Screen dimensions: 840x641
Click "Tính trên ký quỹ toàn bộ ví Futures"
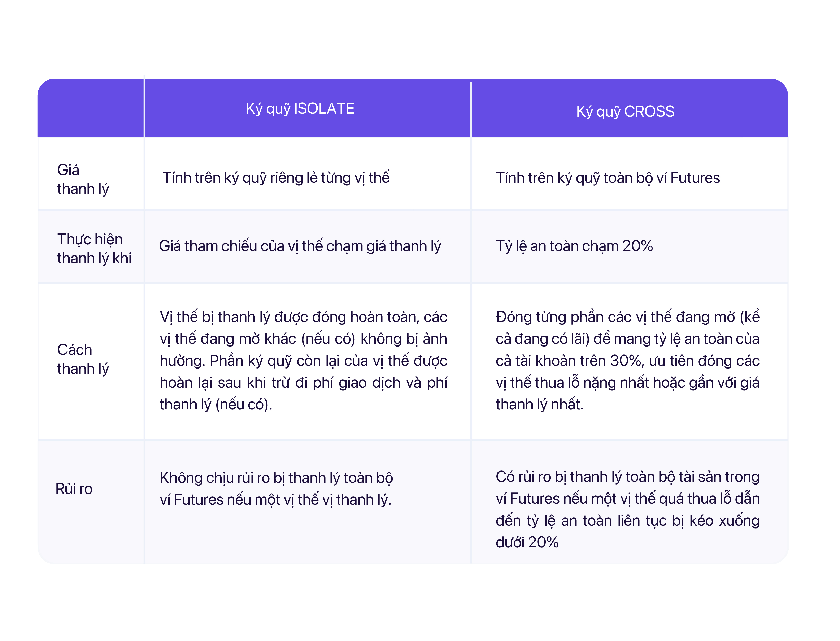click(x=607, y=178)
